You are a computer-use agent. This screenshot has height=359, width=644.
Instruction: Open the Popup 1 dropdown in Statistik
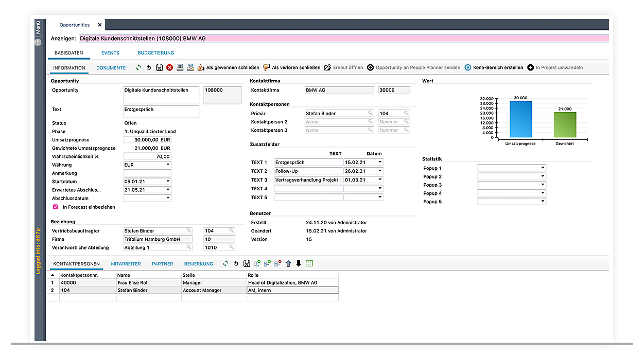[x=543, y=168]
